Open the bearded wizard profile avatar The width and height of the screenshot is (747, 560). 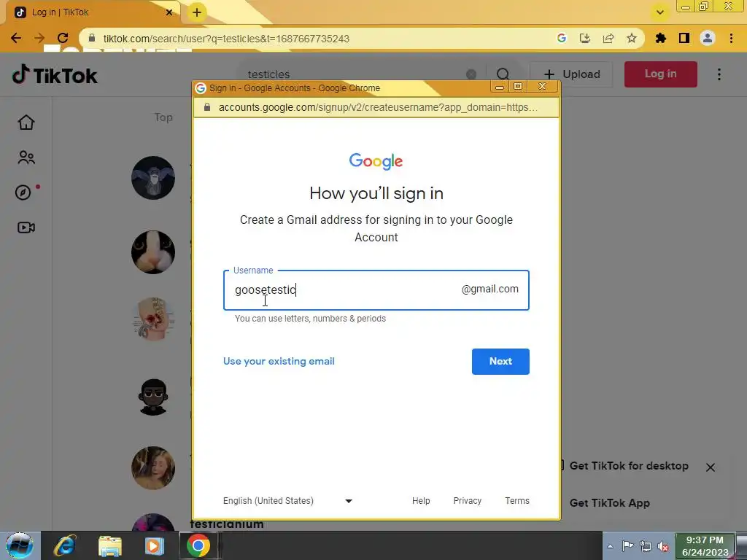pyautogui.click(x=153, y=178)
